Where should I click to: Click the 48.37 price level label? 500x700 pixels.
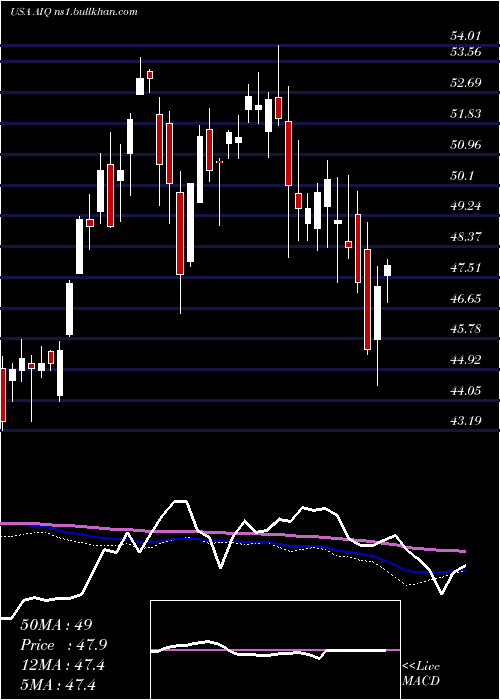[x=466, y=237]
